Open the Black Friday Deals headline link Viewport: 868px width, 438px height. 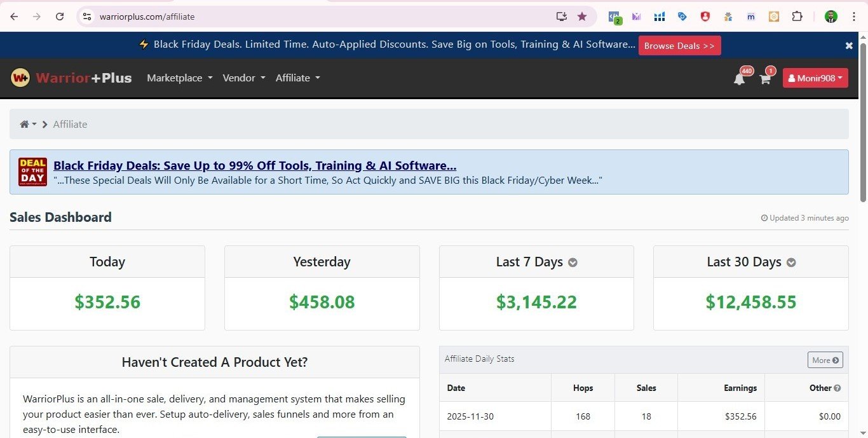click(255, 166)
